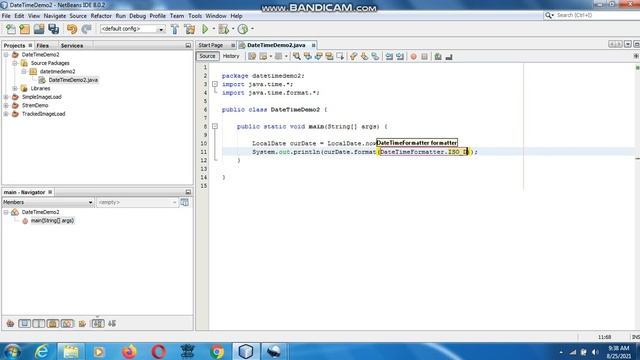
Task: Click the Clean and Build Project icon
Action: point(190,29)
